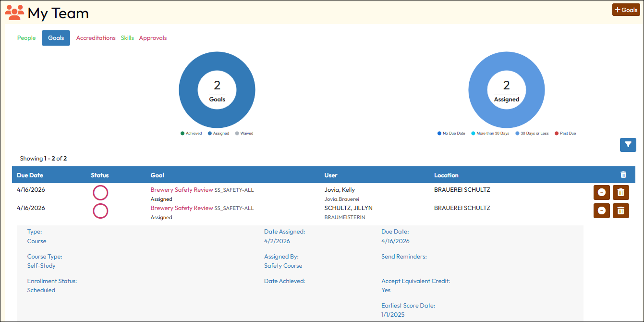Open Brewery Safety Review link for Kelly

(182, 190)
